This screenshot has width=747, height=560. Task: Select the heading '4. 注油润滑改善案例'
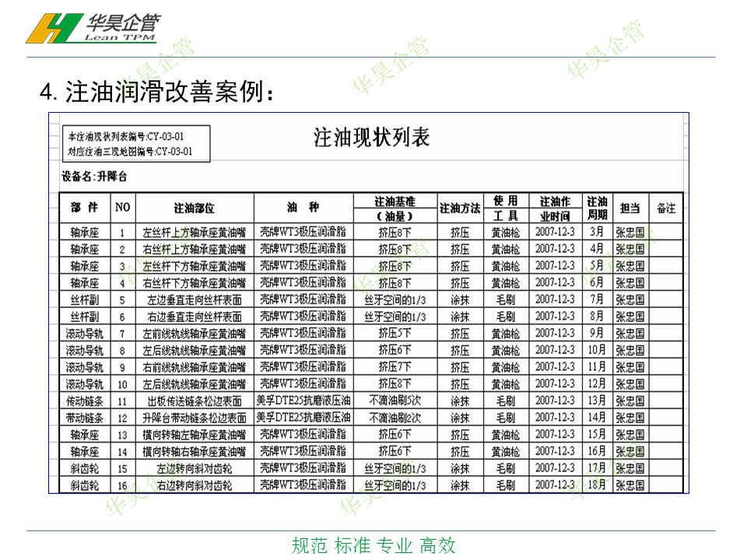pos(157,92)
